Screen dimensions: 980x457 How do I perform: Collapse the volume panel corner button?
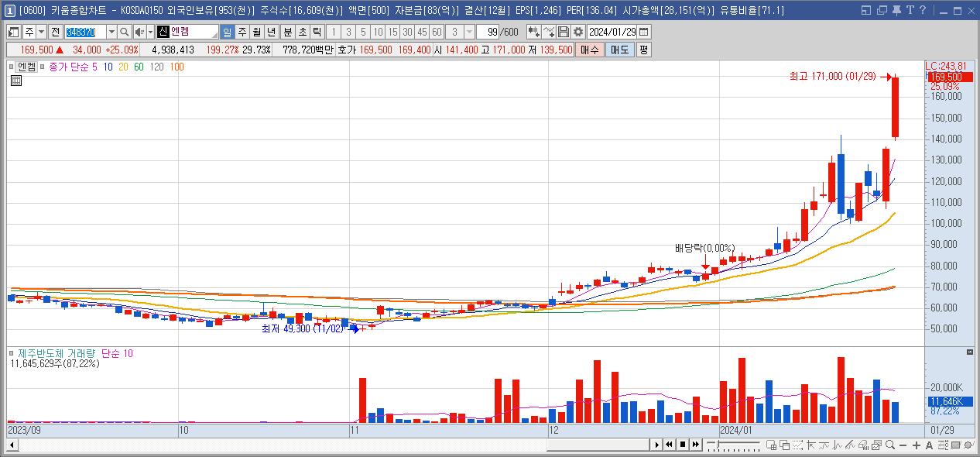970,352
